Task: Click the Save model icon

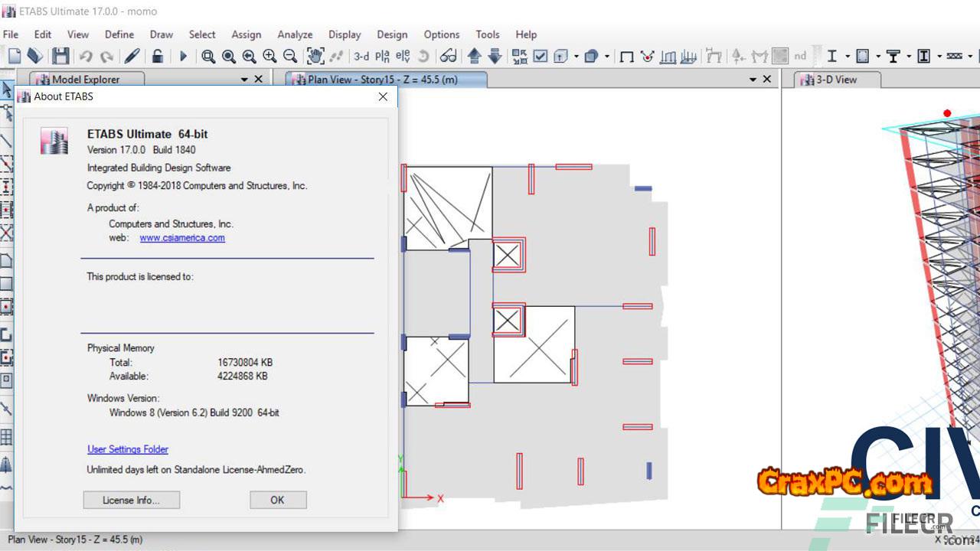Action: pyautogui.click(x=60, y=56)
